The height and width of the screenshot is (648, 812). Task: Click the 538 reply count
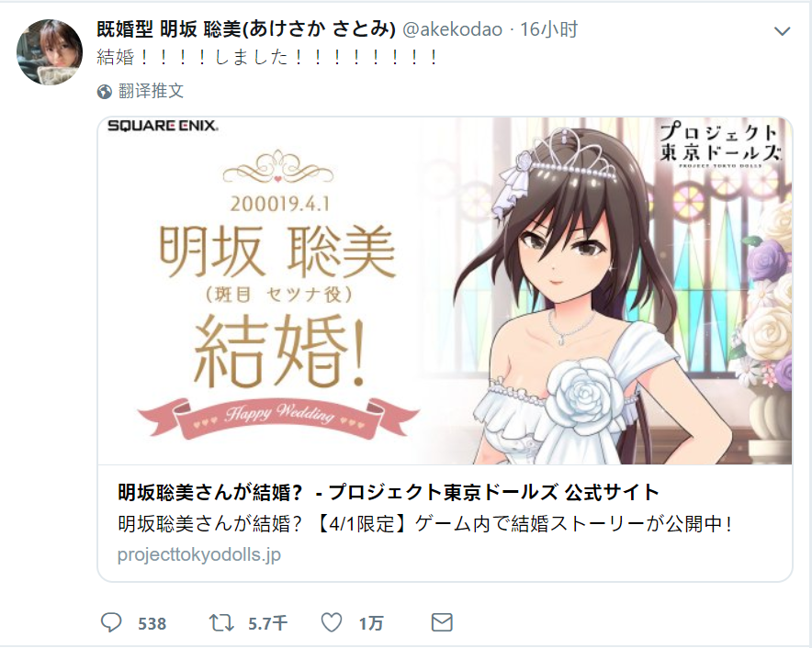[x=152, y=623]
